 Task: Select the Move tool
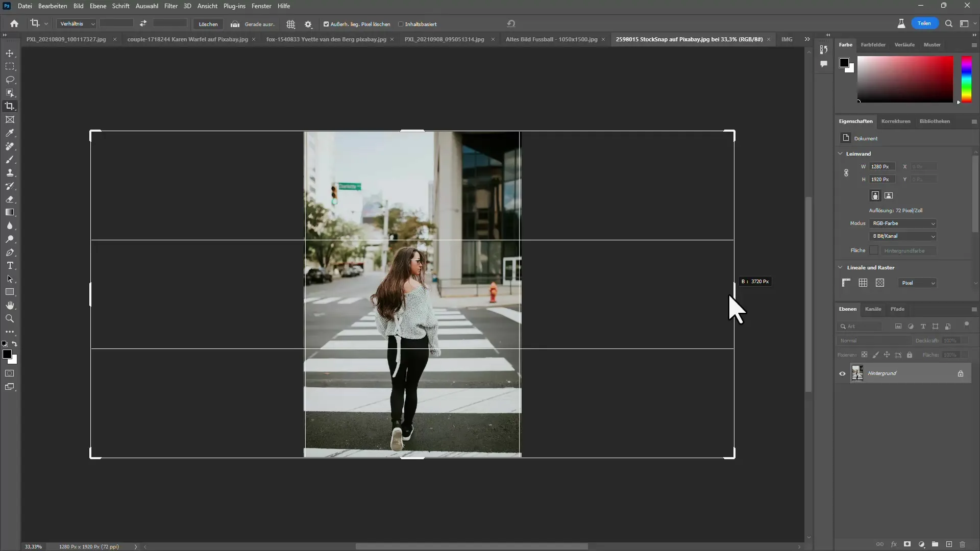point(10,53)
